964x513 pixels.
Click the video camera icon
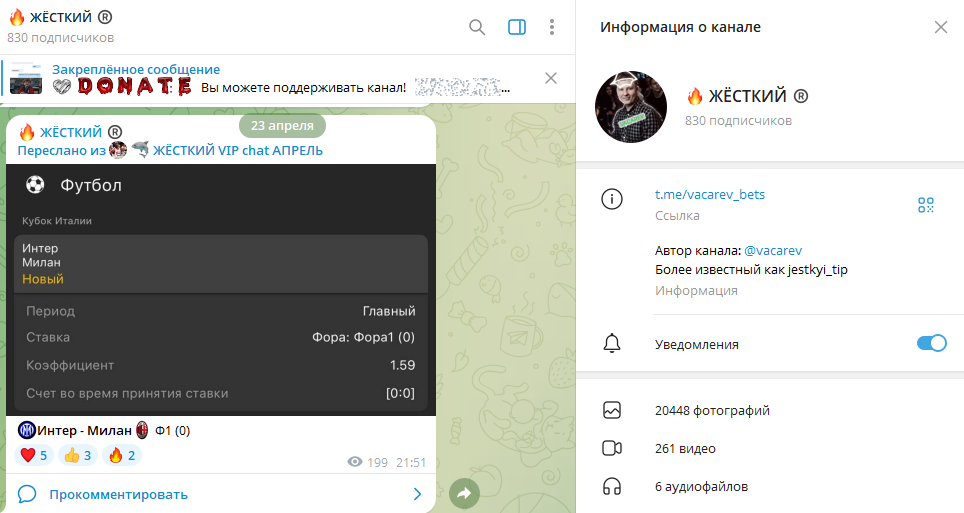(612, 448)
